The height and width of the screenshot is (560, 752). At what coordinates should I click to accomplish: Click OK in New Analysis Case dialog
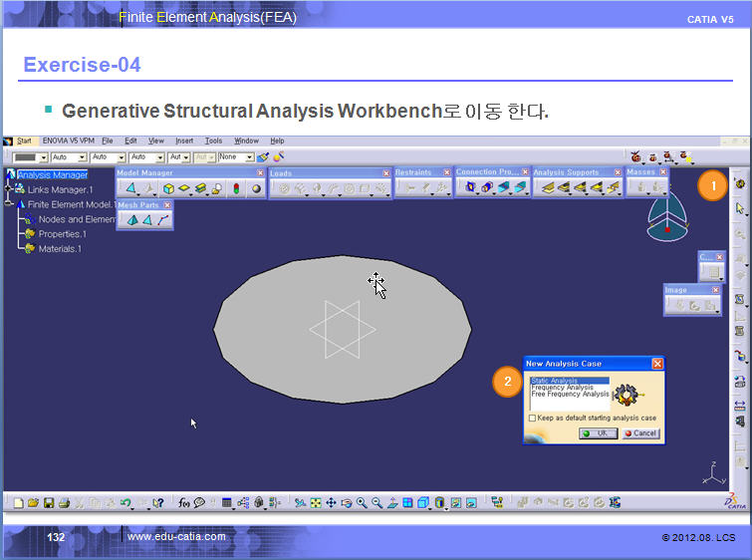click(x=598, y=433)
